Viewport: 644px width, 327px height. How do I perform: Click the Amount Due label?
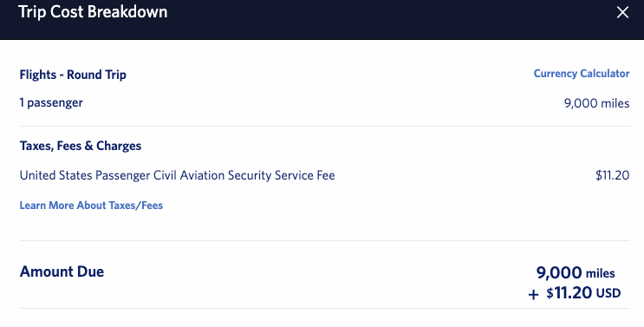(x=62, y=271)
